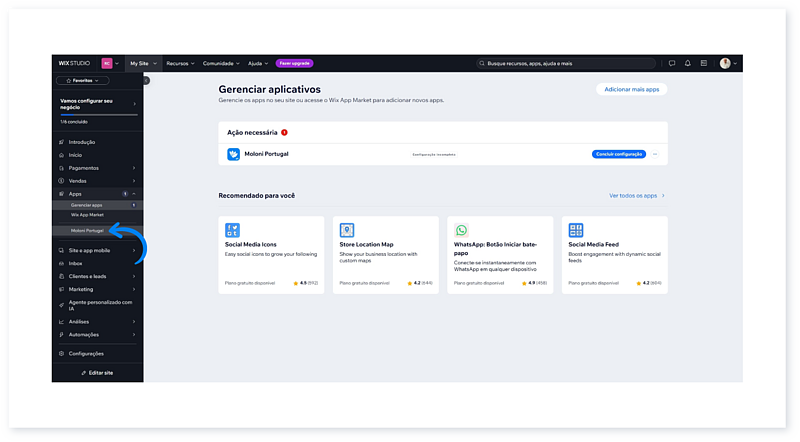Click the Moloni Portugal app icon

tap(233, 154)
